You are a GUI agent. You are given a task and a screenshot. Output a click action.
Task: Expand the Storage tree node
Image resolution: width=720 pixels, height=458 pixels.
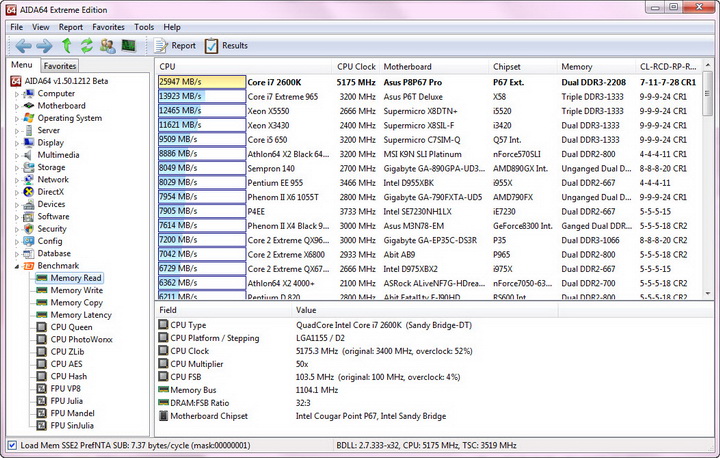coord(17,168)
